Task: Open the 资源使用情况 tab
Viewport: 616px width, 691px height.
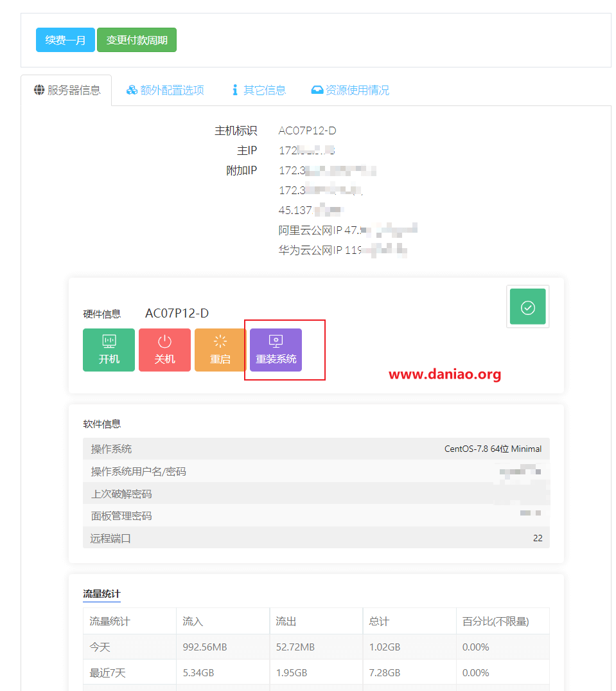Action: (x=351, y=91)
